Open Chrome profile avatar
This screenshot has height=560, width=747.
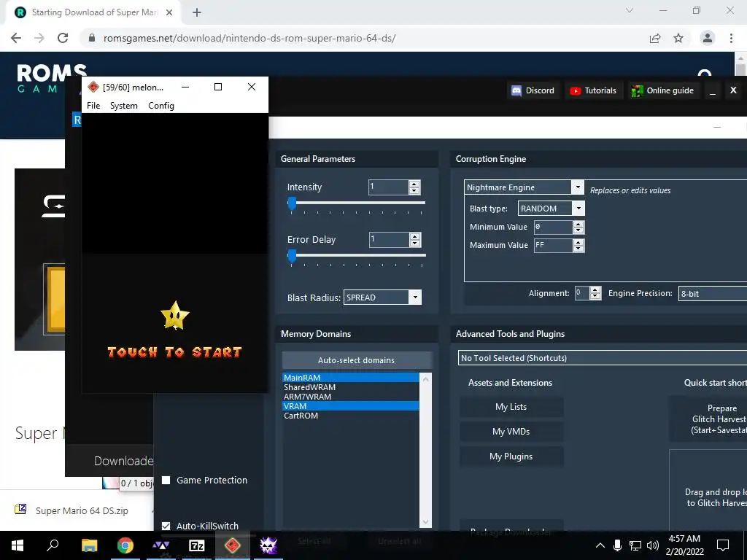pyautogui.click(x=708, y=38)
